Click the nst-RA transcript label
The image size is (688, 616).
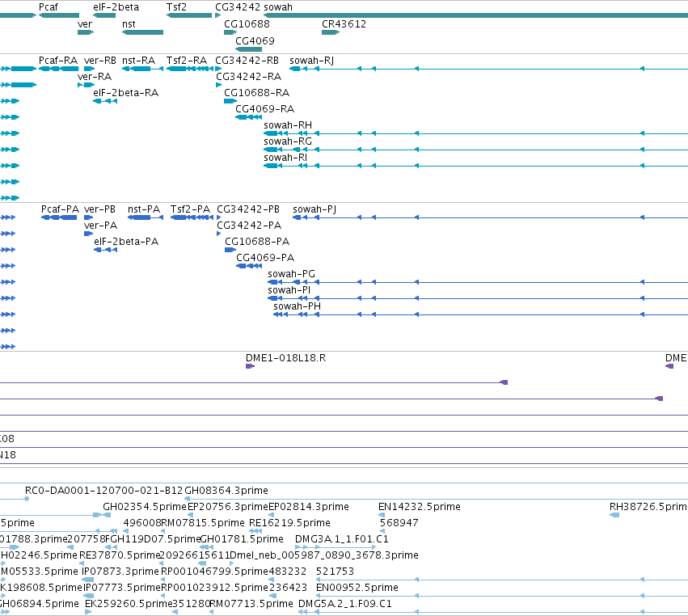pyautogui.click(x=139, y=61)
